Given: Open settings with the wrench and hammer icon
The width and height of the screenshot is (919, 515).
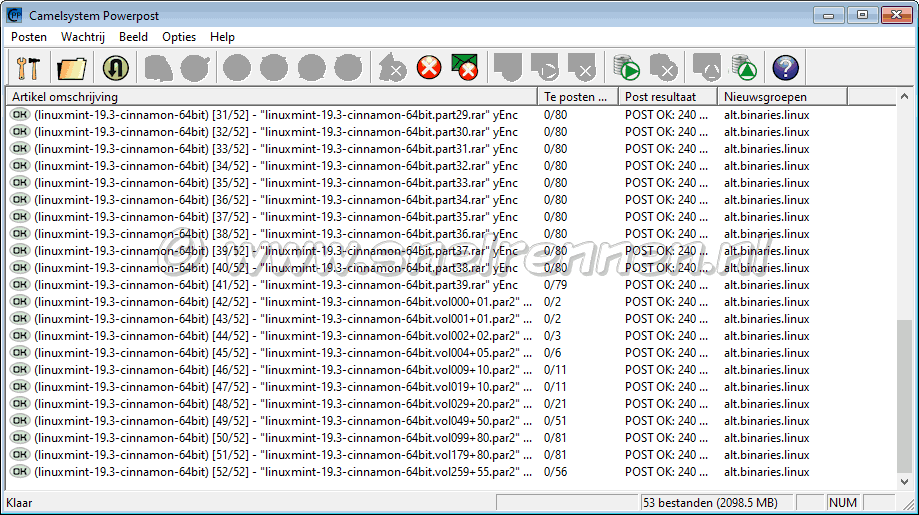Looking at the screenshot, I should click(x=28, y=68).
